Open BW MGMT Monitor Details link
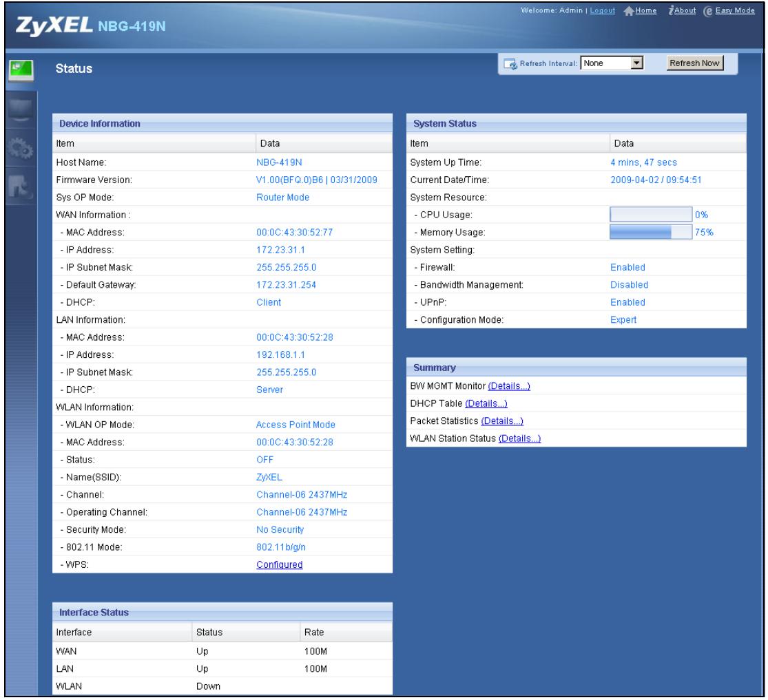 coord(509,386)
